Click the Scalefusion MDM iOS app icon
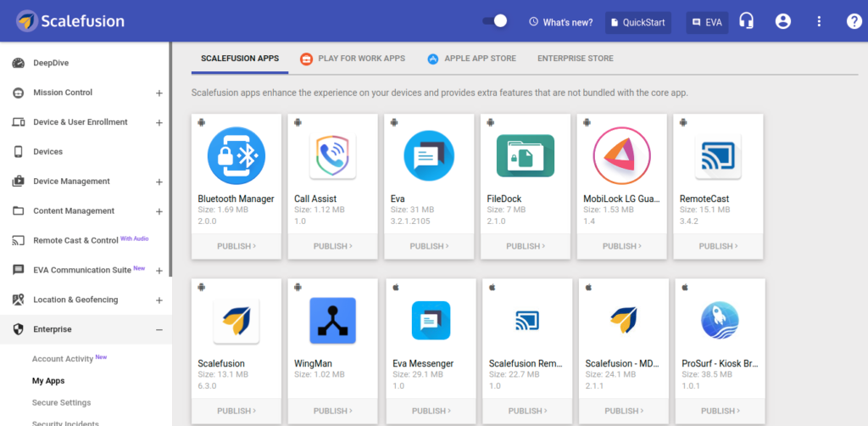Viewport: 868px width, 426px height. [x=623, y=320]
